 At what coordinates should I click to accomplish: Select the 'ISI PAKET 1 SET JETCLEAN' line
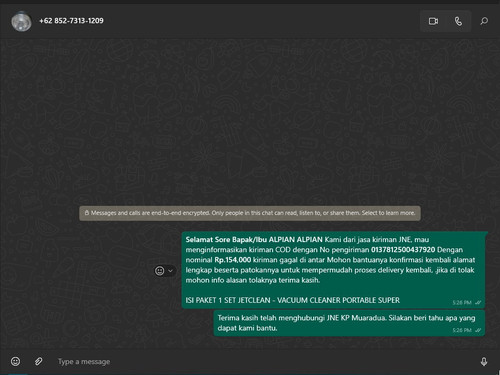[x=293, y=300]
